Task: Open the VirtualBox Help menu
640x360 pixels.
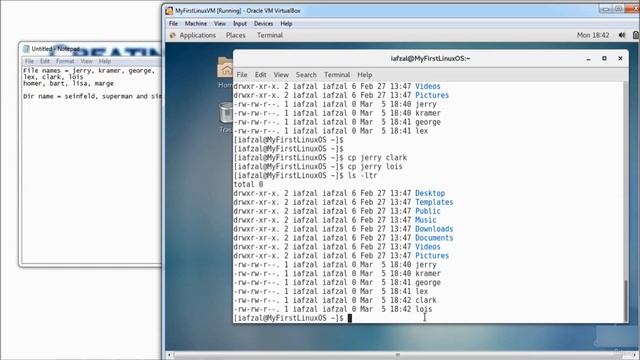Action: pyautogui.click(x=286, y=24)
